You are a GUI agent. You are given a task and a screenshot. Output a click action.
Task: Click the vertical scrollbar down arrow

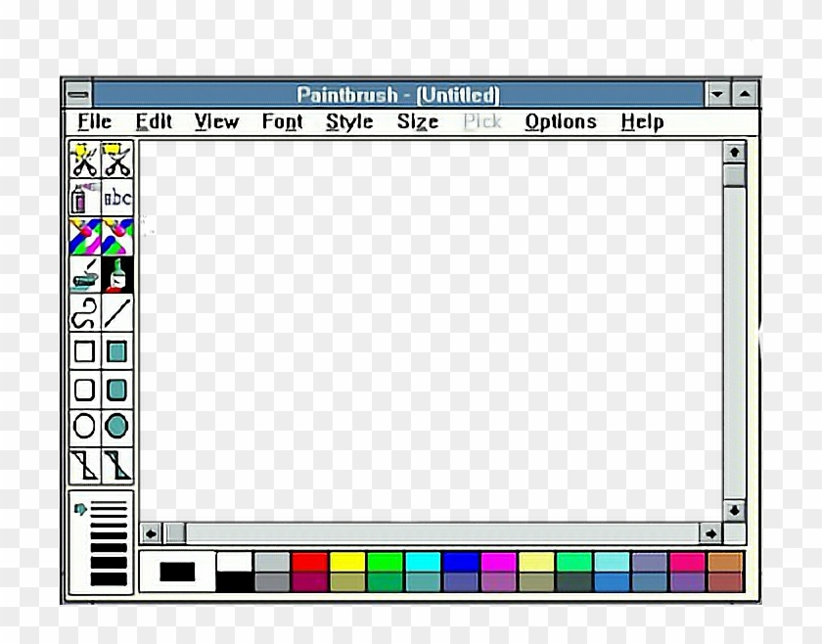[x=735, y=510]
